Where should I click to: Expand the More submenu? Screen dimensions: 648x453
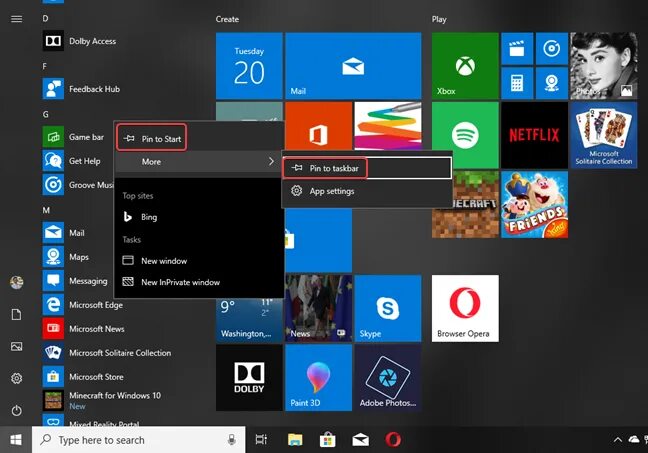tap(198, 162)
